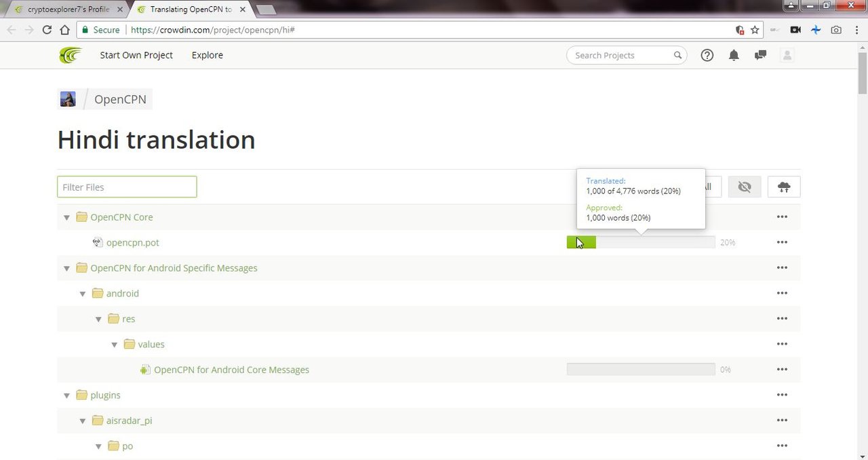Viewport: 868px width, 460px height.
Task: Collapse the po folder arrow
Action: tap(98, 446)
